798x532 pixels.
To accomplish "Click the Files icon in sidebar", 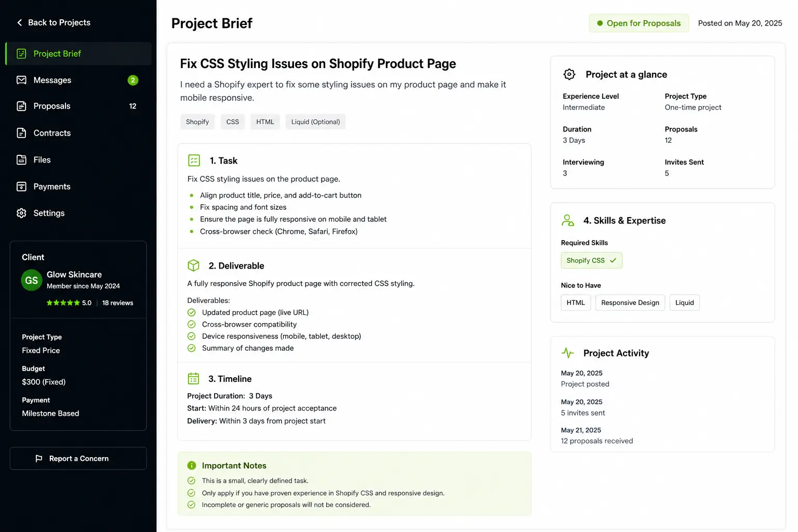I will tap(21, 159).
